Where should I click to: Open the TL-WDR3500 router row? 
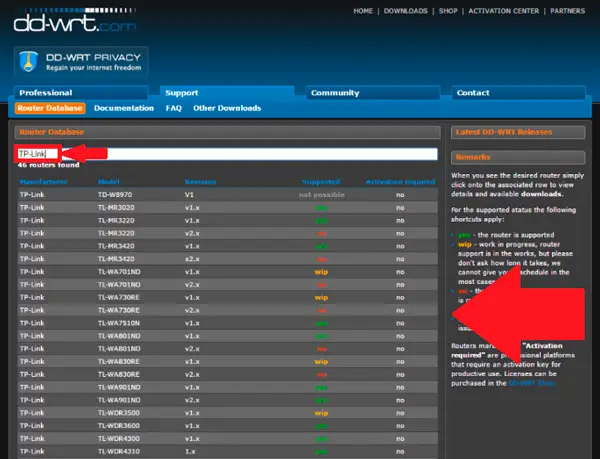click(x=227, y=413)
